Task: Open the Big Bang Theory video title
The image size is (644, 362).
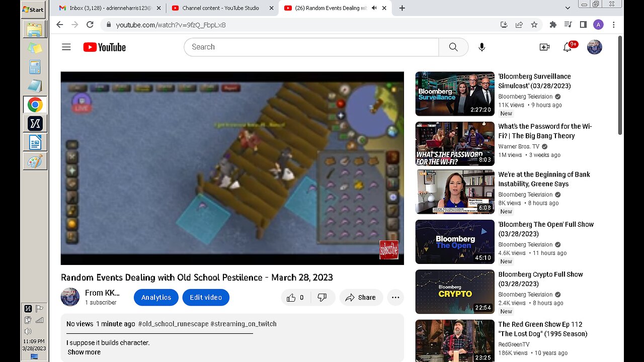Action: click(545, 131)
